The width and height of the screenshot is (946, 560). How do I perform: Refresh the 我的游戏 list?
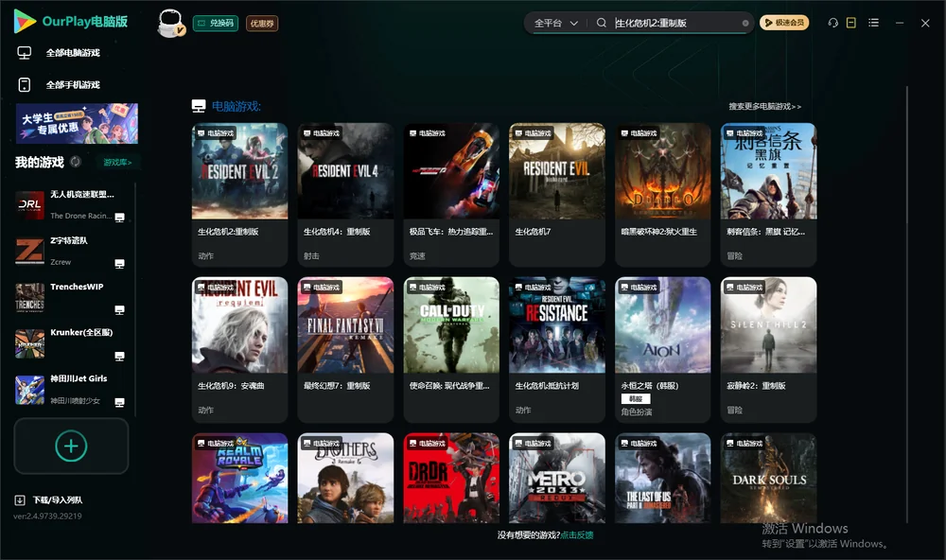point(76,162)
